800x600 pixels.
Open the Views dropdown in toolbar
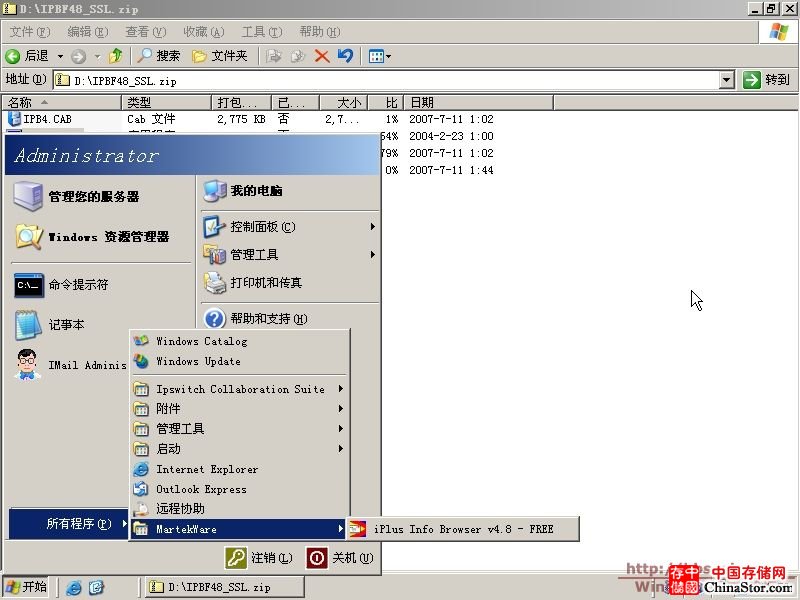(380, 56)
